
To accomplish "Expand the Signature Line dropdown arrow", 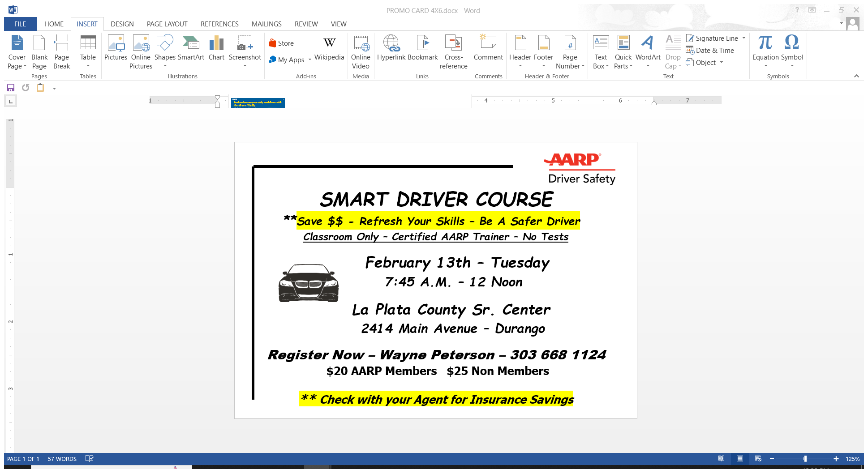I will 744,38.
